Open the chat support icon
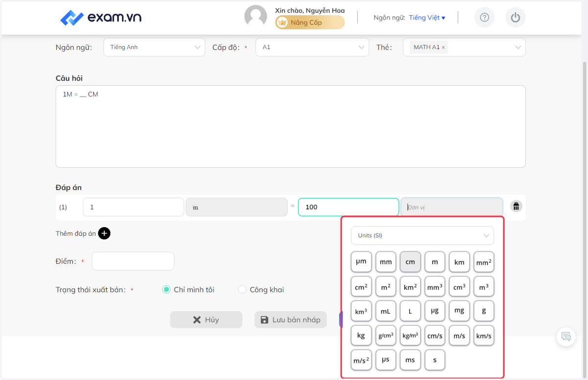 (x=566, y=337)
